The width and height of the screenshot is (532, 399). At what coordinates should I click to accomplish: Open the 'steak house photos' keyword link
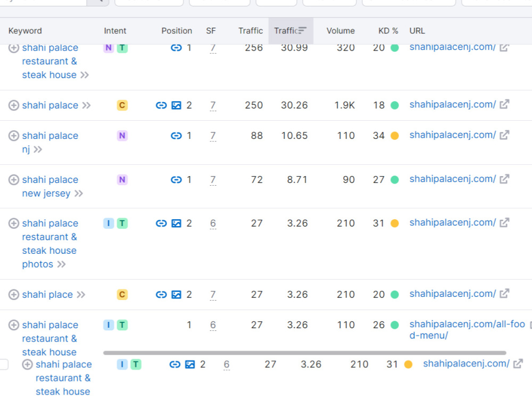pos(50,244)
